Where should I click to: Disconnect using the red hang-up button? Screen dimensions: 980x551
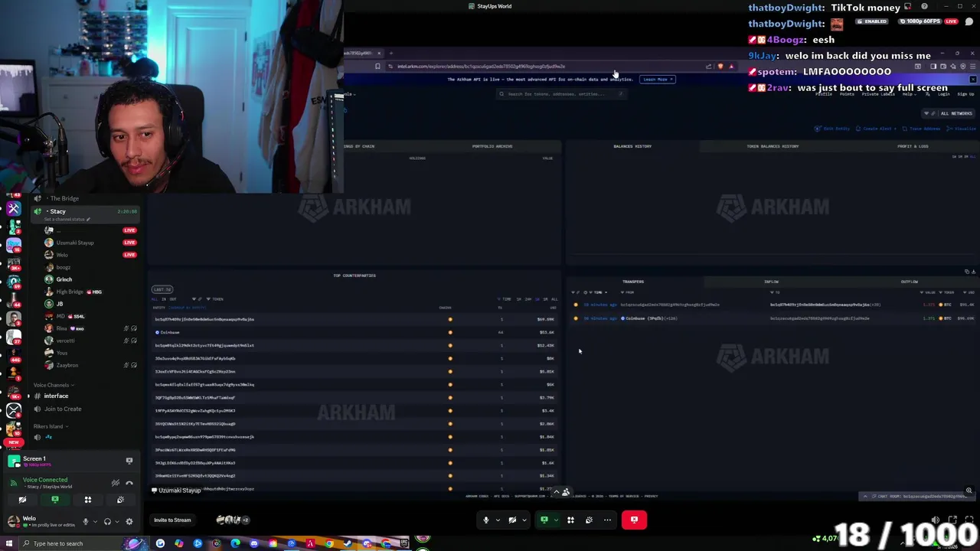[634, 520]
